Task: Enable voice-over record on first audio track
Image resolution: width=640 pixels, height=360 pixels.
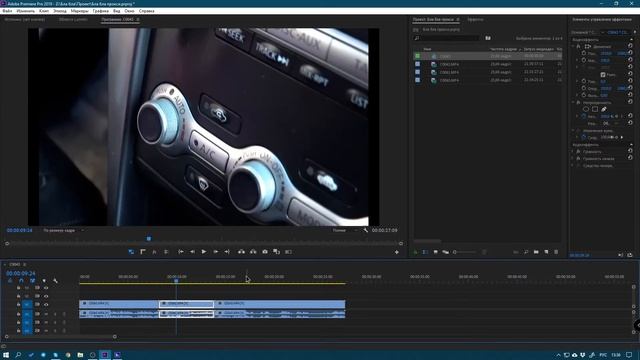Action: click(x=64, y=314)
